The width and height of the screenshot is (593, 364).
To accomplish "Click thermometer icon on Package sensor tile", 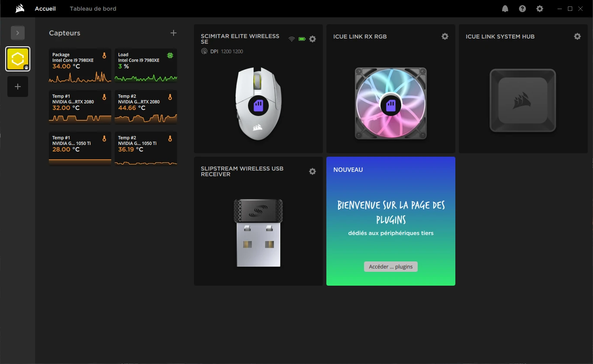I will tap(104, 55).
